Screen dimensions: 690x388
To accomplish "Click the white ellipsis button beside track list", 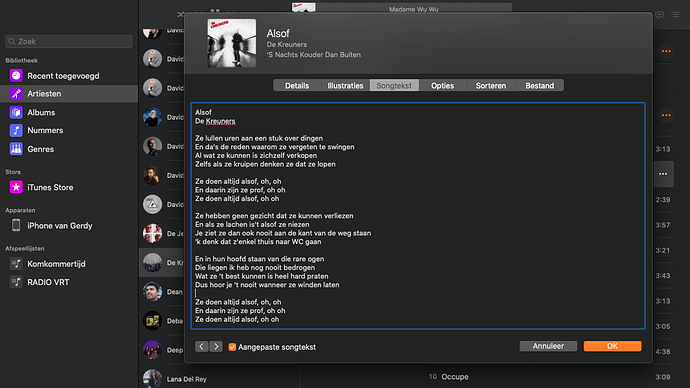I will pyautogui.click(x=663, y=174).
